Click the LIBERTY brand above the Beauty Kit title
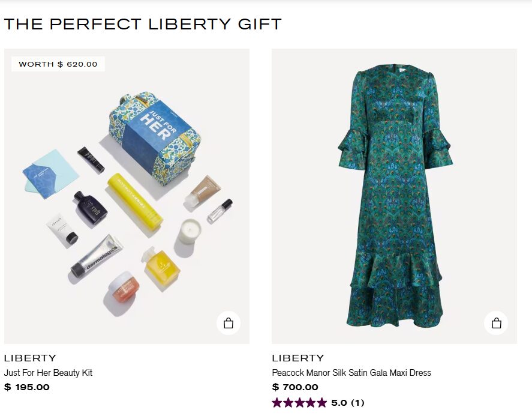532x416 pixels. point(30,358)
